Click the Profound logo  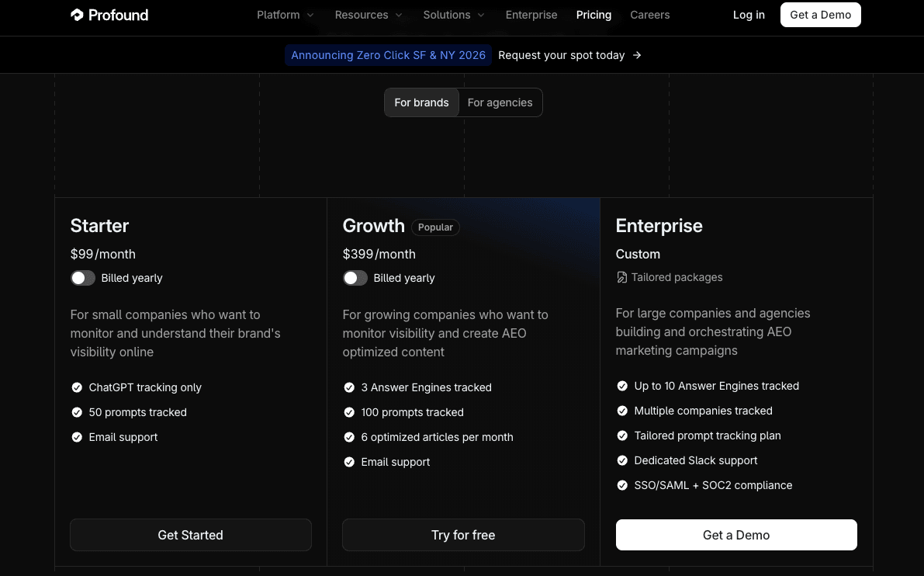[109, 15]
